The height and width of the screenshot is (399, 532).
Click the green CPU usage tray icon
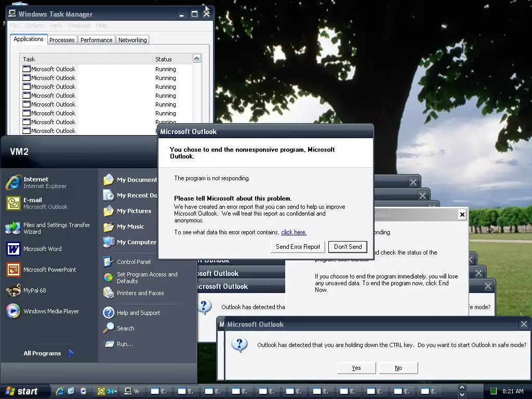point(494,391)
